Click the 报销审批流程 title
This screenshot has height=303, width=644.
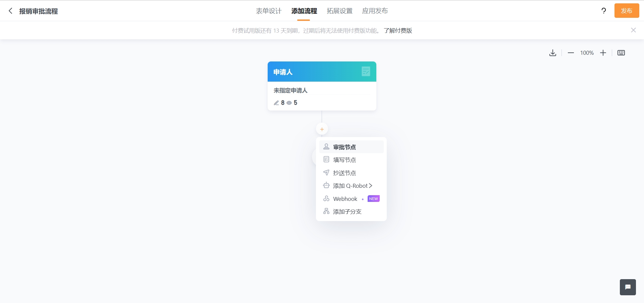[x=39, y=11]
